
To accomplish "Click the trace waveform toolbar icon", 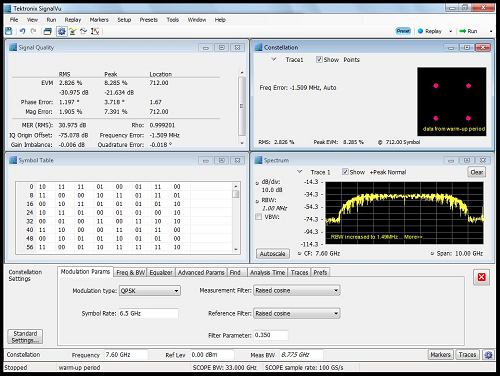I will (83, 31).
